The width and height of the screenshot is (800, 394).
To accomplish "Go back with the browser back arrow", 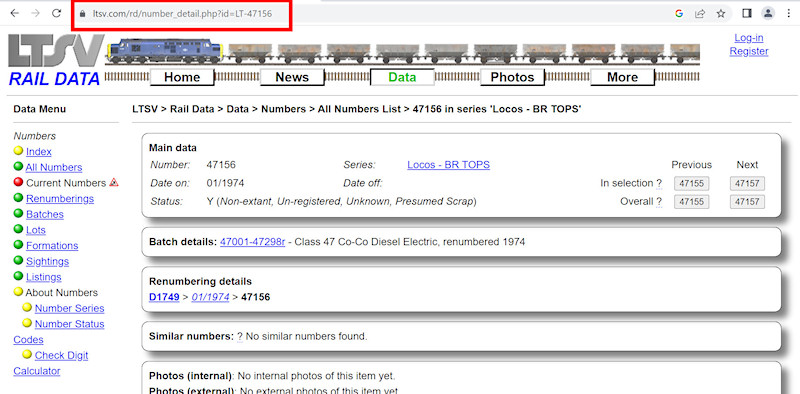I will tap(14, 14).
